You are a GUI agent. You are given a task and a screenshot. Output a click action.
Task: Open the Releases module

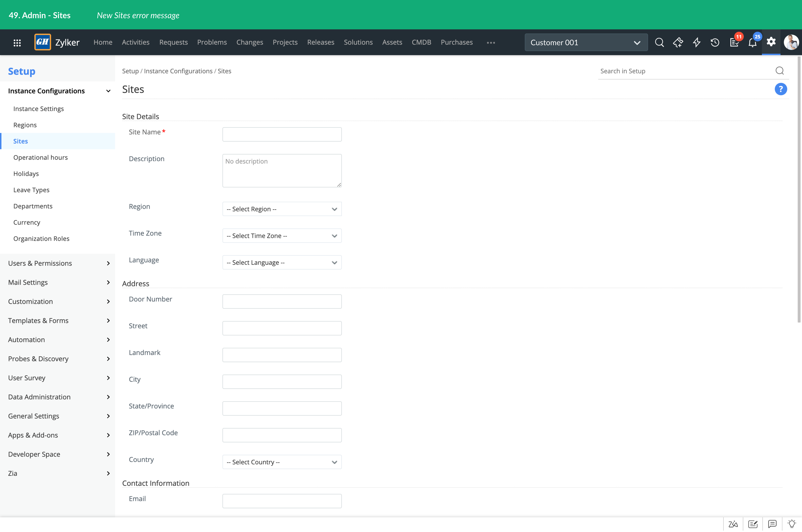[x=321, y=42]
